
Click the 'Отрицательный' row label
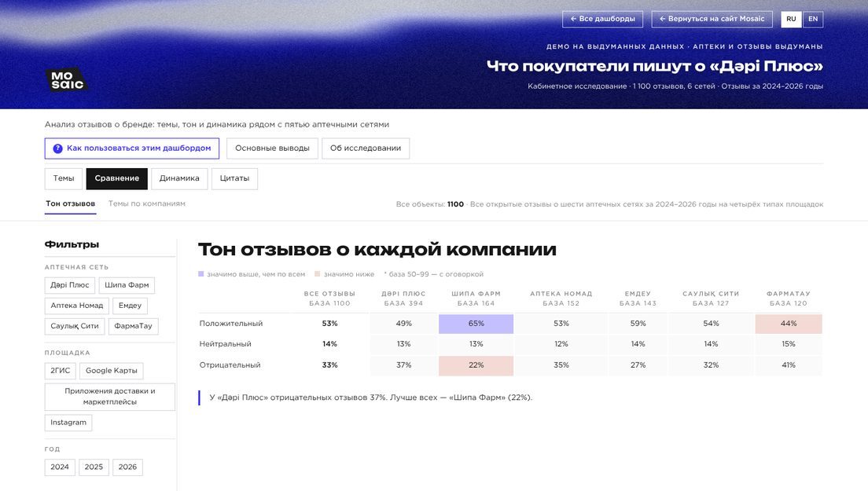click(x=230, y=365)
